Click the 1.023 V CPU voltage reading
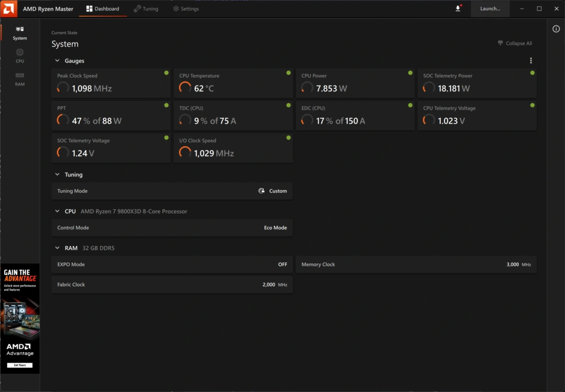The width and height of the screenshot is (565, 392). coord(451,121)
